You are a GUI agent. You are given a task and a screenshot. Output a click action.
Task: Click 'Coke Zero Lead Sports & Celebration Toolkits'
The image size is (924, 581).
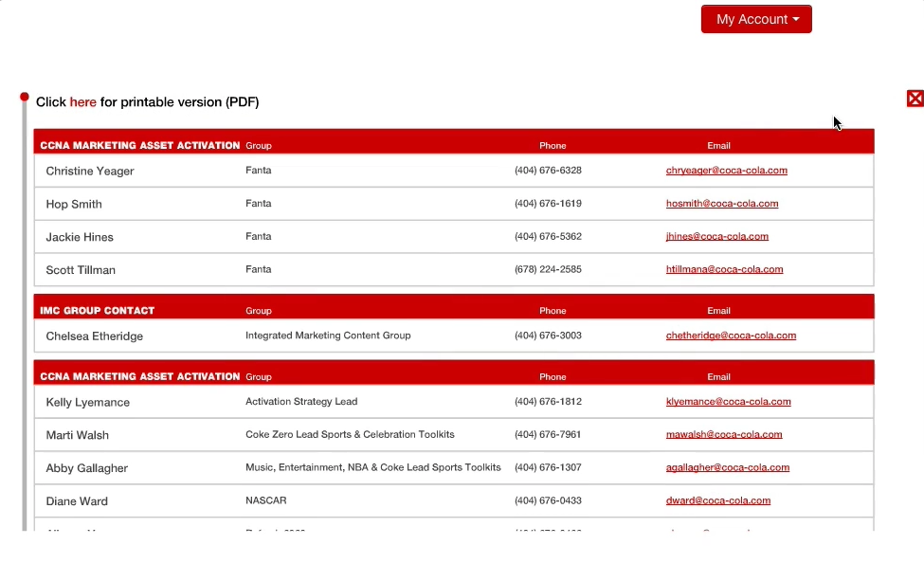[x=350, y=434]
